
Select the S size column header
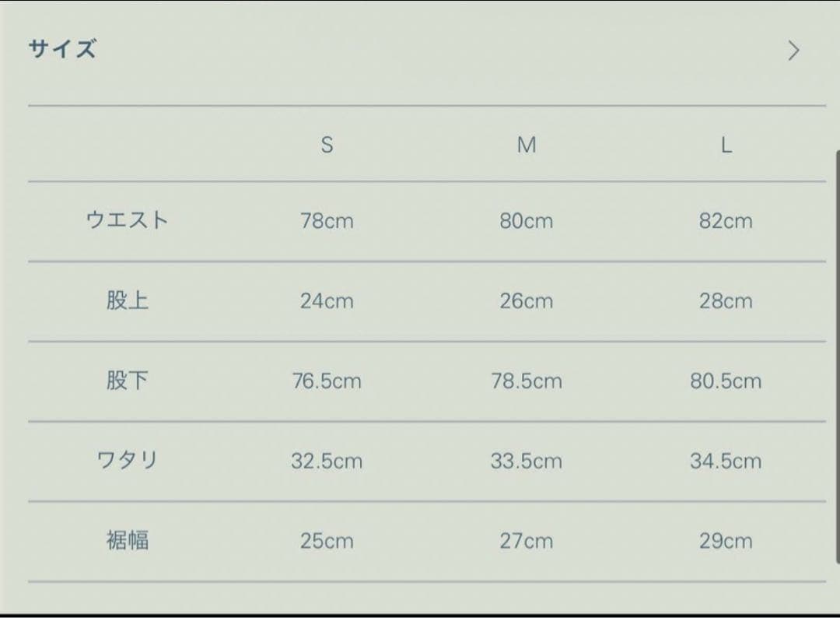pos(327,146)
